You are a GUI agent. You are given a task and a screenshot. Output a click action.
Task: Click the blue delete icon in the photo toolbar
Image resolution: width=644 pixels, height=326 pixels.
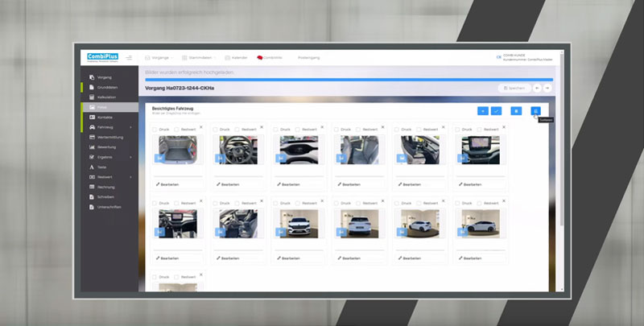[516, 111]
